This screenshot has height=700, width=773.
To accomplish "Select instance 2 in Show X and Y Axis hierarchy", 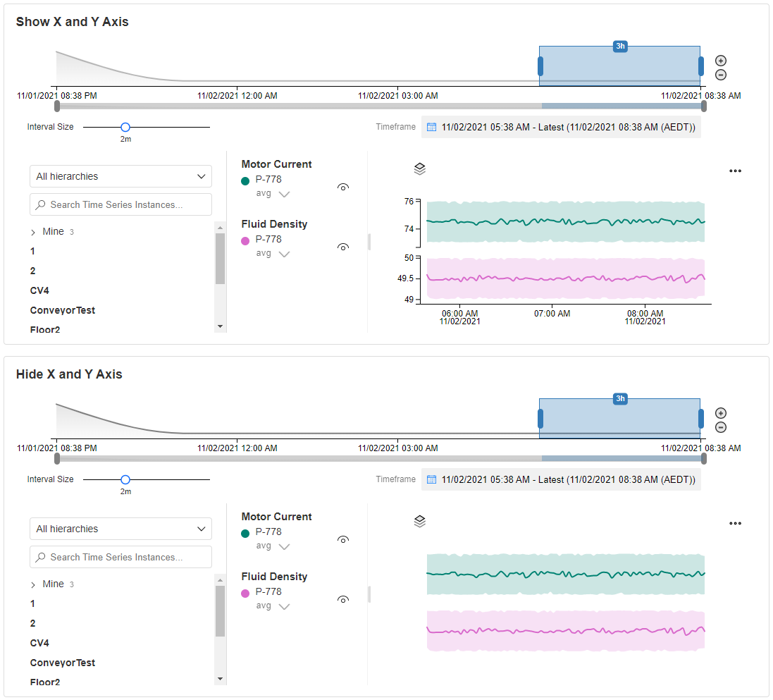I will (32, 271).
